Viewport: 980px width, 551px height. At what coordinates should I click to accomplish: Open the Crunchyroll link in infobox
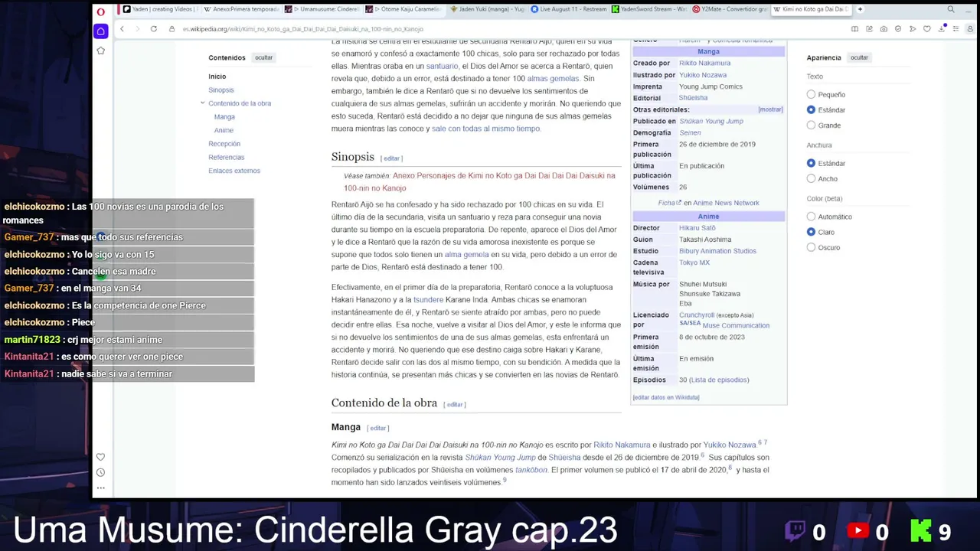[697, 315]
